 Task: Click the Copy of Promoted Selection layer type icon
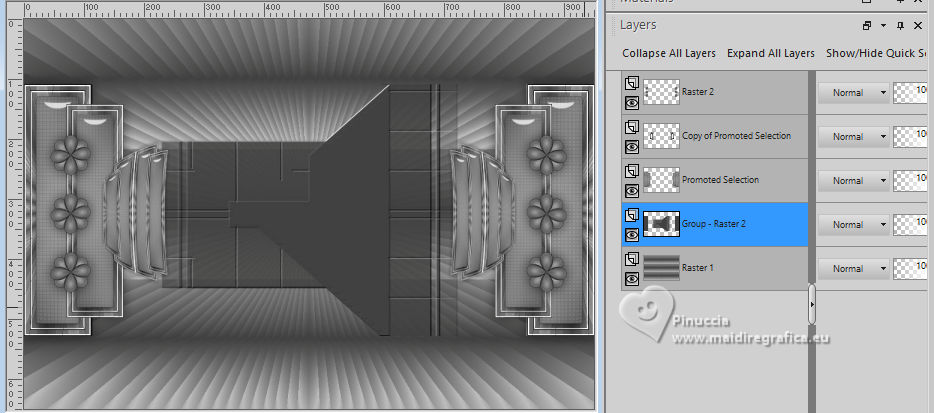click(x=632, y=127)
